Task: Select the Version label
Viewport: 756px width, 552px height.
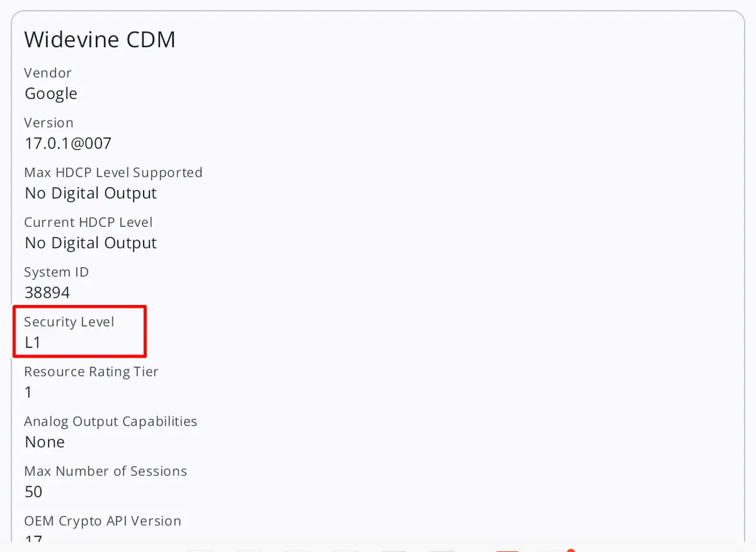Action: 49,123
